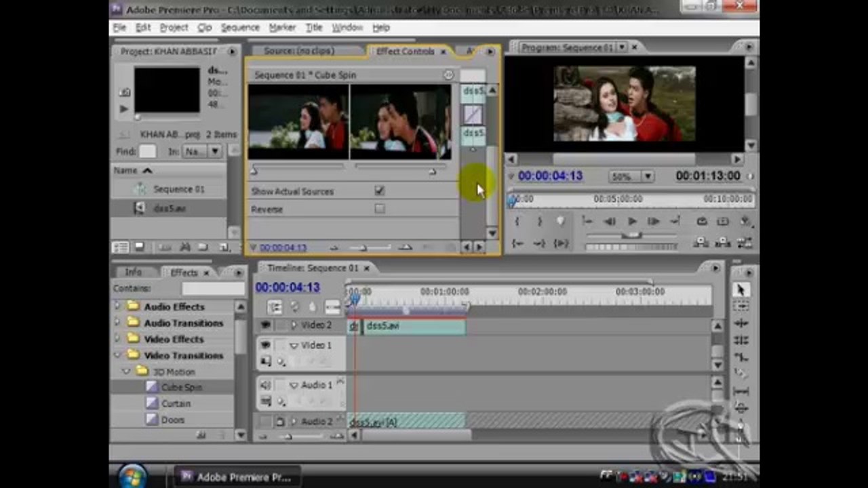Select the Selection tool in the Tools panel
868x488 pixels.
click(x=741, y=289)
